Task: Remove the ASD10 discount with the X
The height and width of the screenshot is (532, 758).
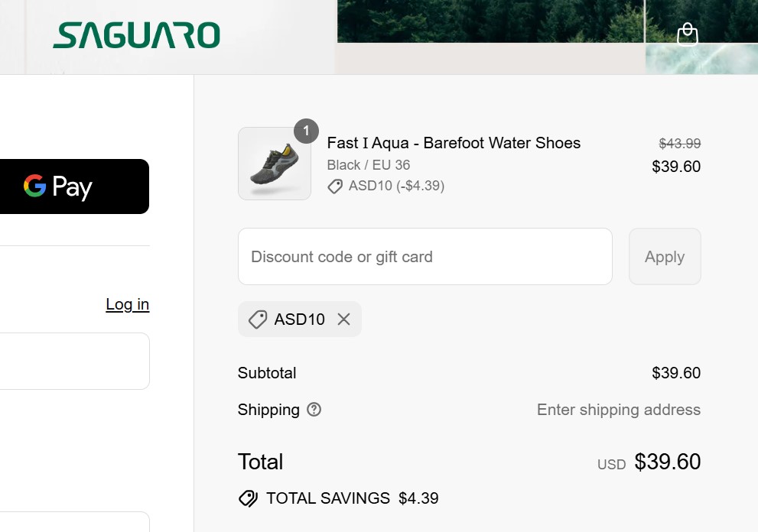Action: [x=343, y=319]
